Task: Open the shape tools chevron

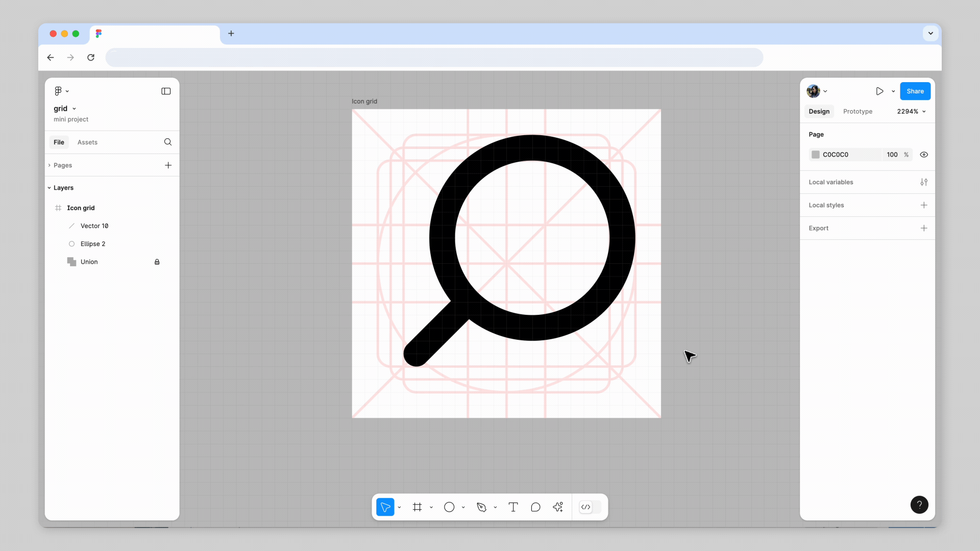Action: pos(463,507)
